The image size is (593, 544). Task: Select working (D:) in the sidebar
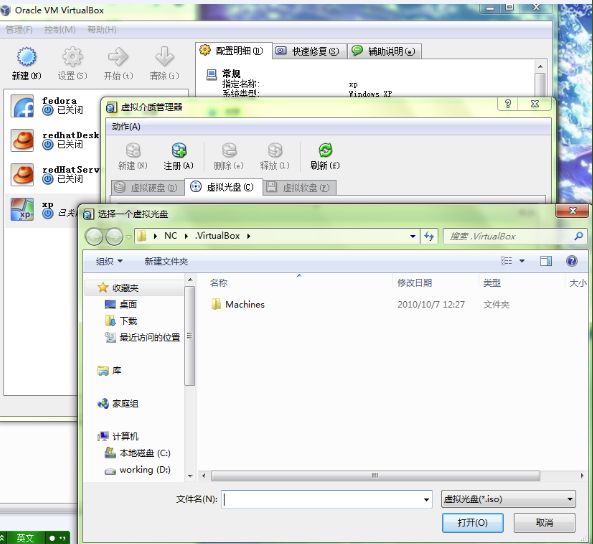click(x=138, y=470)
